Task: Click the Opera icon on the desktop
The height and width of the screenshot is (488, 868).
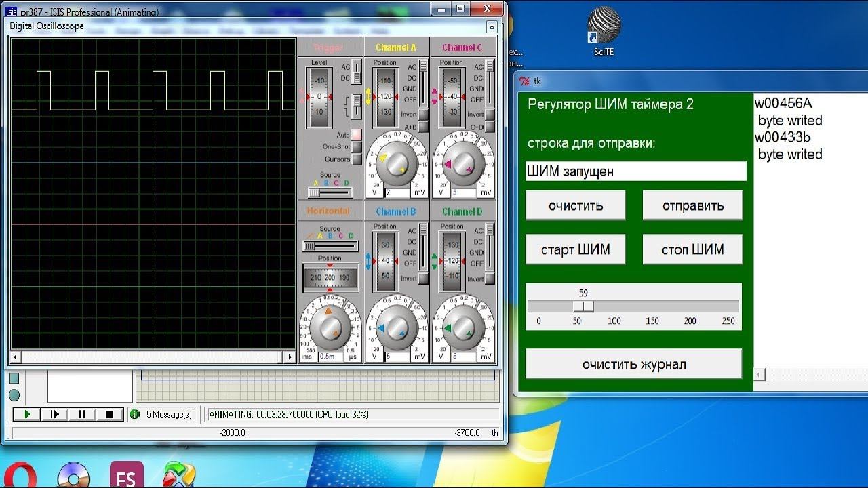Action: click(x=20, y=474)
